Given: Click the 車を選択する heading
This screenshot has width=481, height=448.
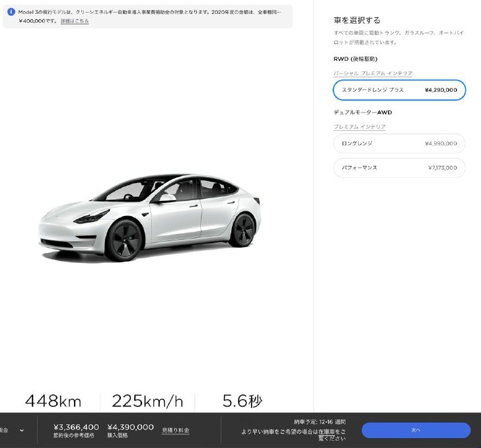Looking at the screenshot, I should (x=357, y=20).
